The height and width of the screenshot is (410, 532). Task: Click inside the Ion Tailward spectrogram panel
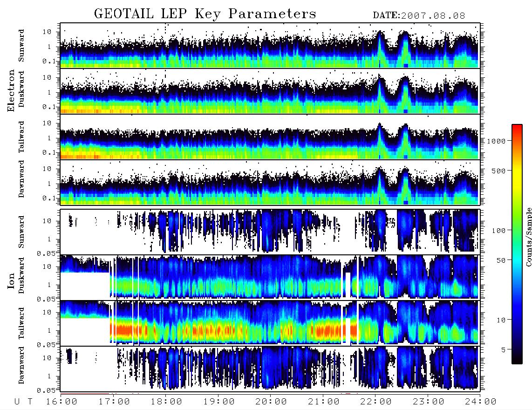(x=270, y=323)
